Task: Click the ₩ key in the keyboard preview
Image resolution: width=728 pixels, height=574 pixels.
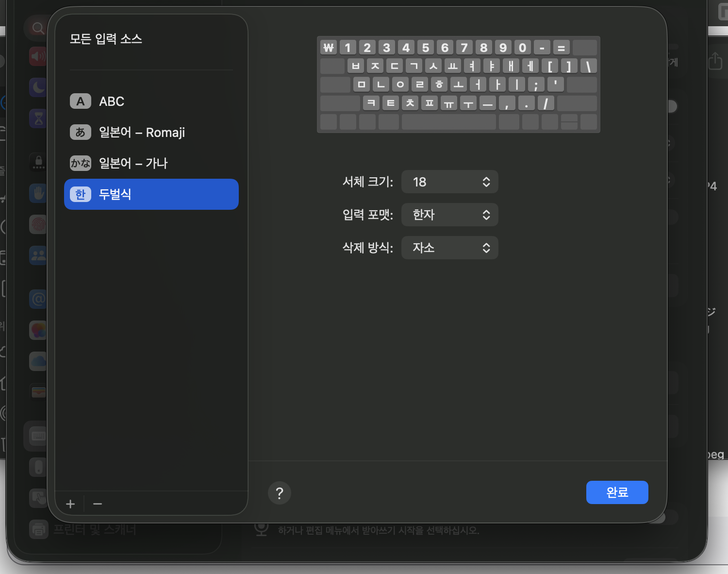Action: click(329, 48)
